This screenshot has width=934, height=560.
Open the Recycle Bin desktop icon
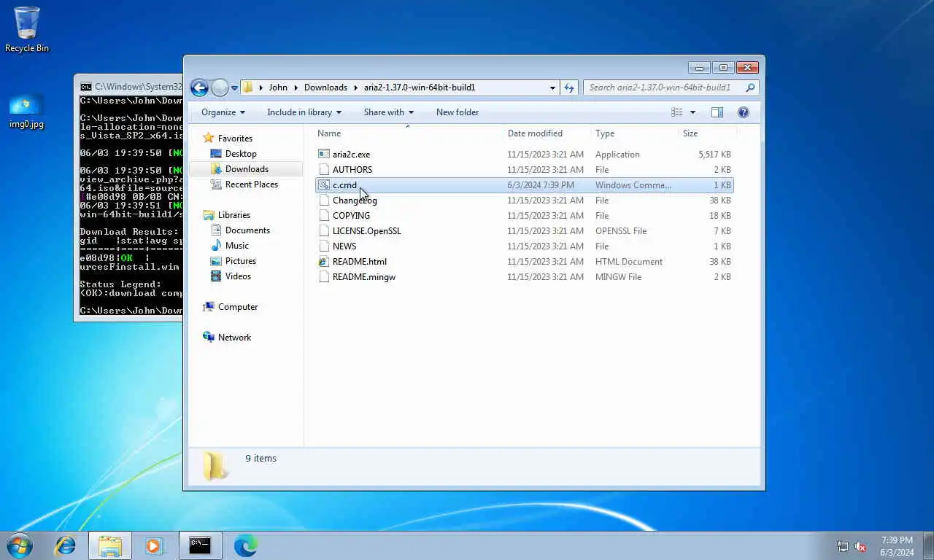tap(27, 29)
